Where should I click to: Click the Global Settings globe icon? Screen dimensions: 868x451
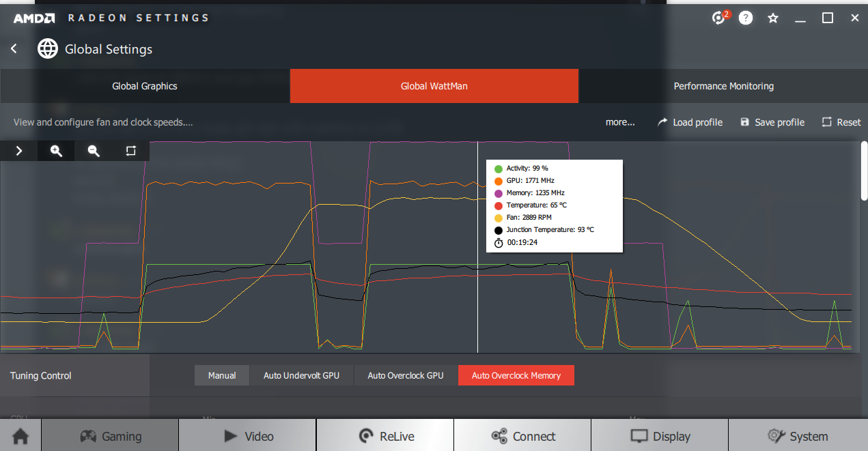[x=47, y=49]
